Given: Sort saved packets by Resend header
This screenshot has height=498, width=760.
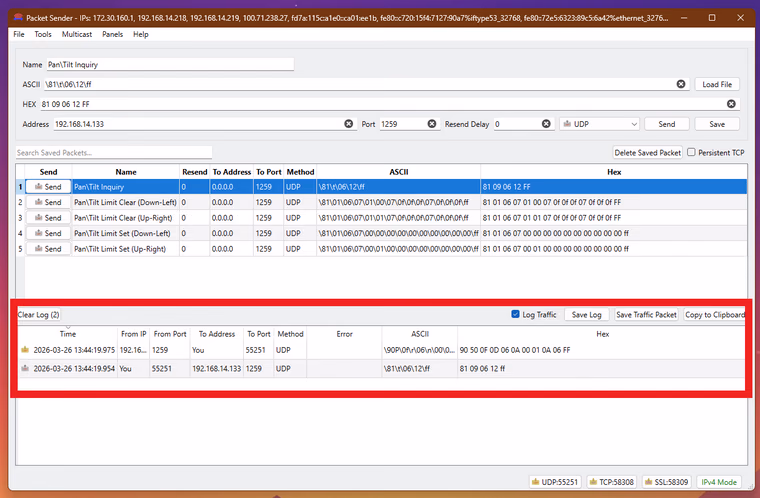Looking at the screenshot, I should (195, 172).
